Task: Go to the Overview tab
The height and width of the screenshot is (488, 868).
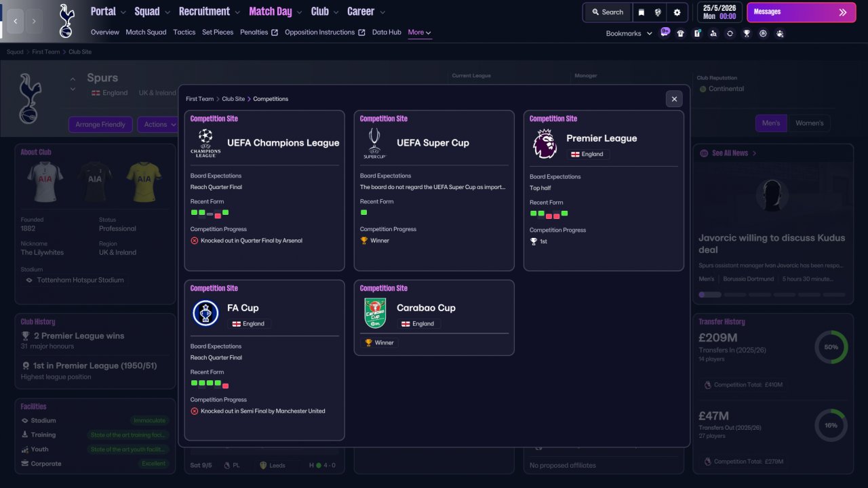Action: [105, 33]
